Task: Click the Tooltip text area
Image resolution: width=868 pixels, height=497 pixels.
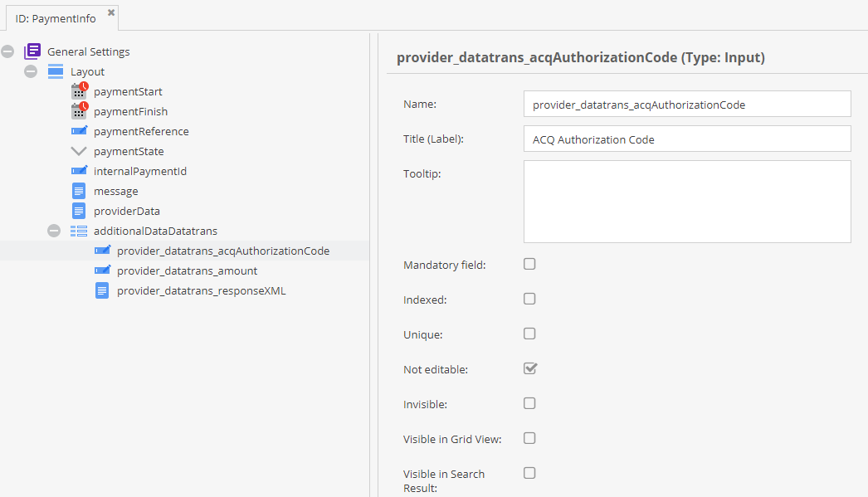Action: (687, 202)
